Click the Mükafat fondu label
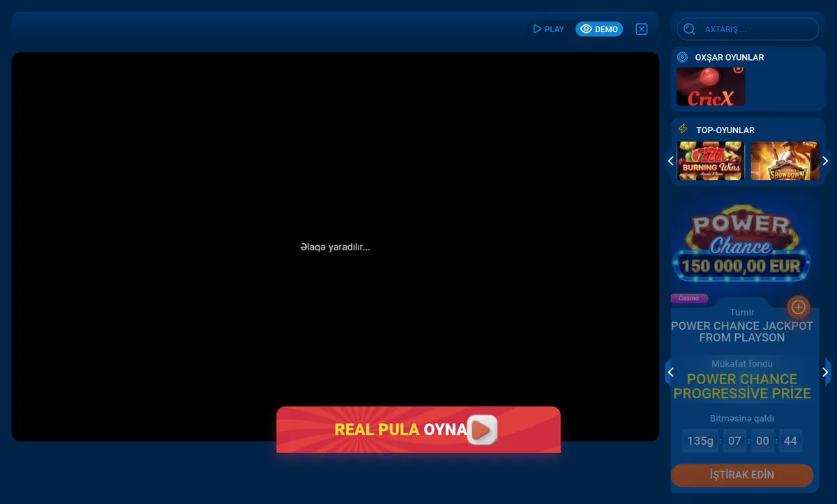The width and height of the screenshot is (837, 504). [x=742, y=364]
